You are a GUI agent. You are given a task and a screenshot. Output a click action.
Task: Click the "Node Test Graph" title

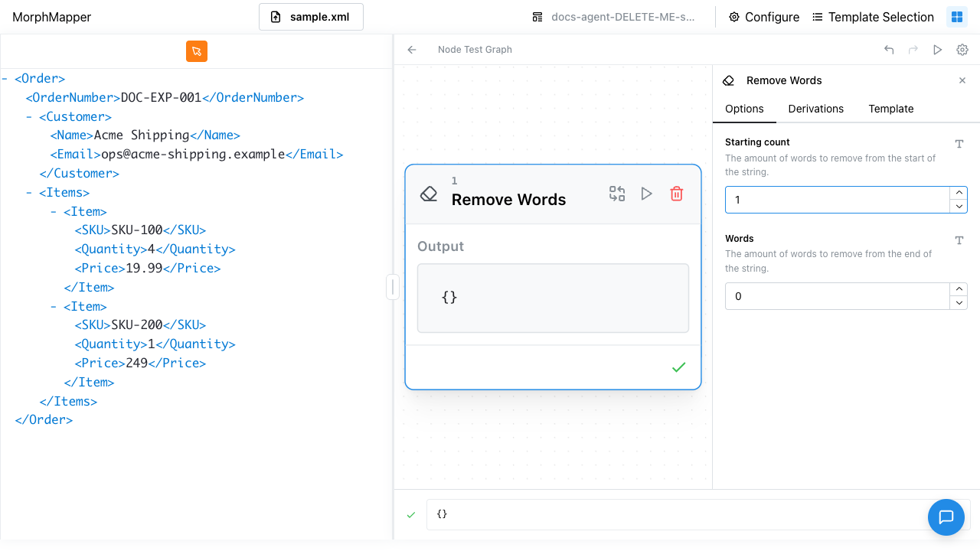[475, 50]
